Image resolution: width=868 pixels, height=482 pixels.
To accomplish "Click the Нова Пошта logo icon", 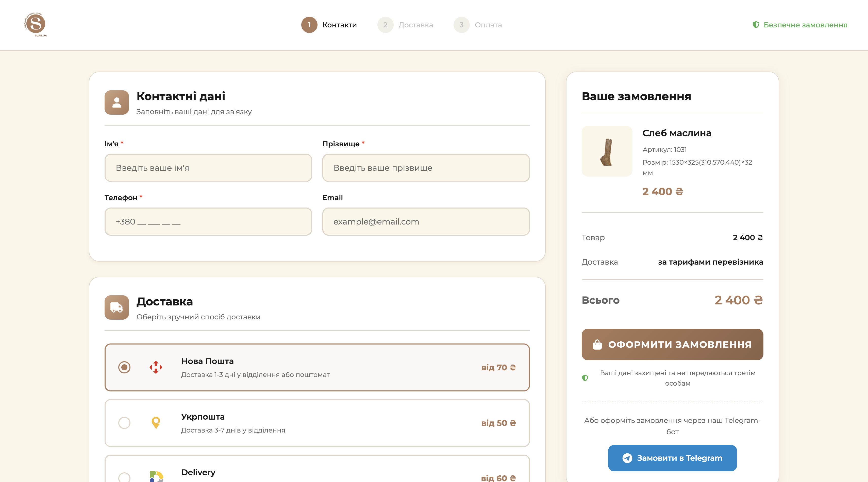I will pyautogui.click(x=156, y=367).
